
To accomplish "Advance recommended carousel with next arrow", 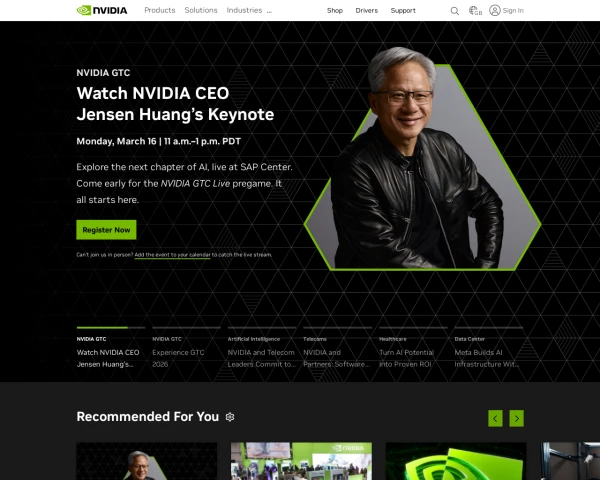I will 517,418.
